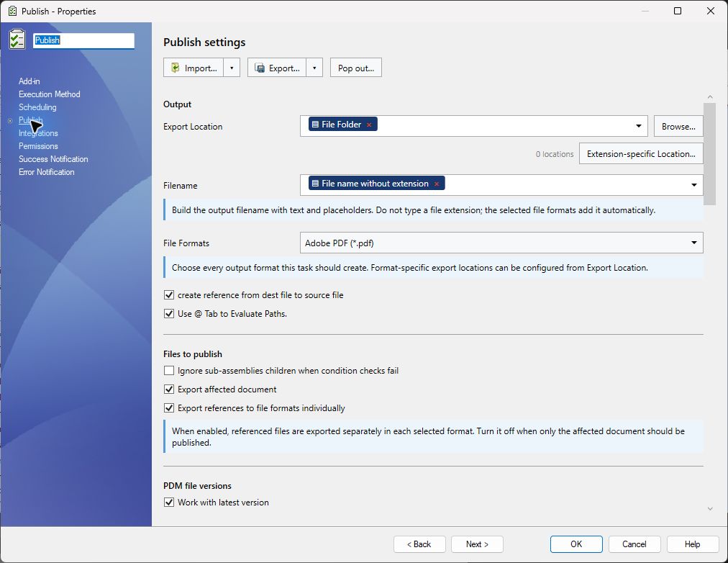Remove the File Folder placeholder tag
Image resolution: width=728 pixels, height=563 pixels.
pos(369,125)
